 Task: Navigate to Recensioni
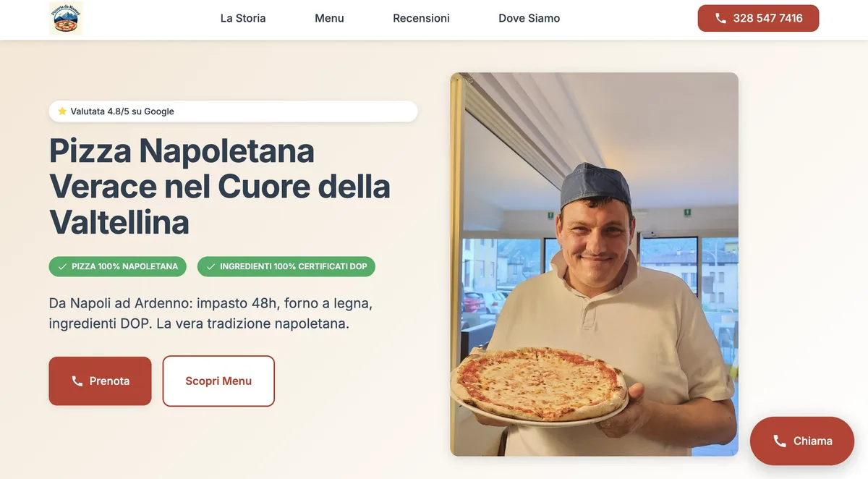(x=421, y=17)
